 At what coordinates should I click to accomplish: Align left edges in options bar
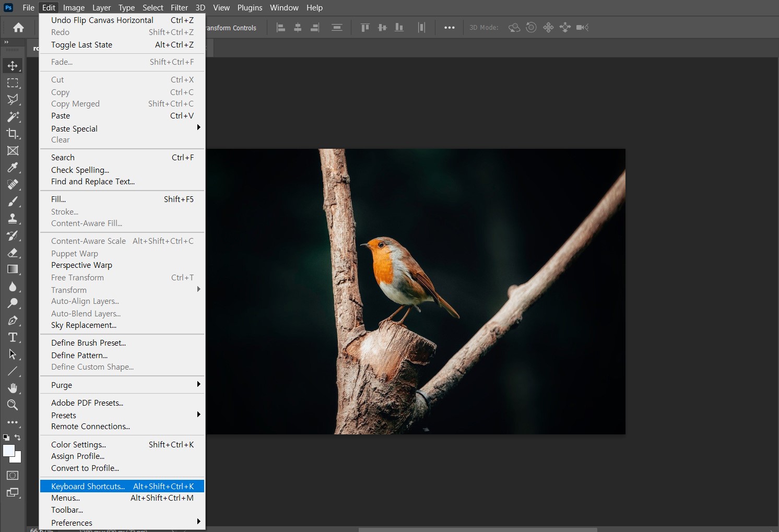281,28
